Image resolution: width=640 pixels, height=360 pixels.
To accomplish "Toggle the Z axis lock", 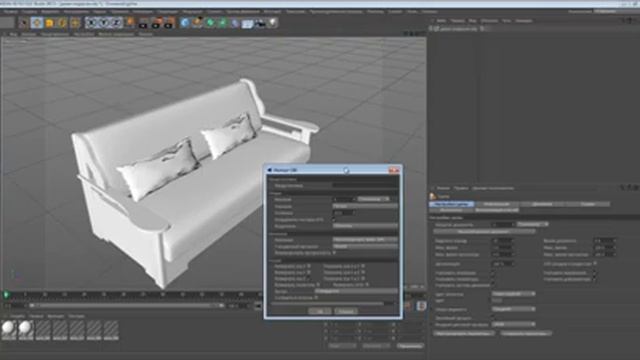I will click(x=116, y=23).
